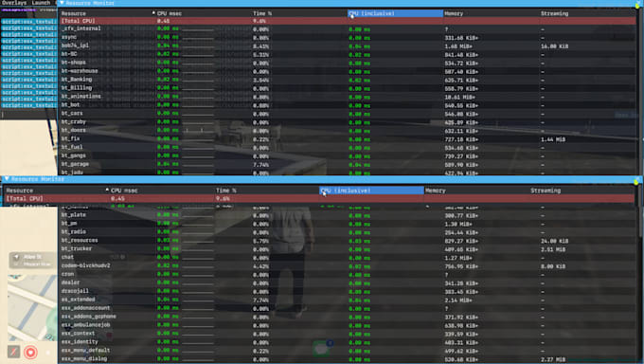This screenshot has width=644, height=364.
Task: Select the bt_bot resource row
Action: pyautogui.click(x=347, y=105)
